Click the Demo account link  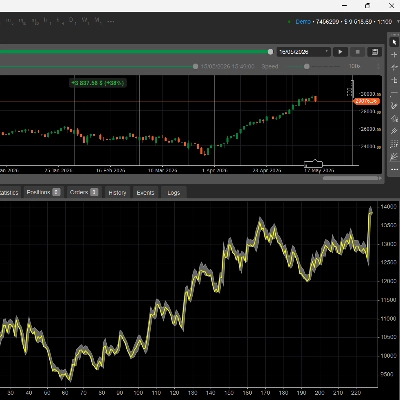point(303,22)
